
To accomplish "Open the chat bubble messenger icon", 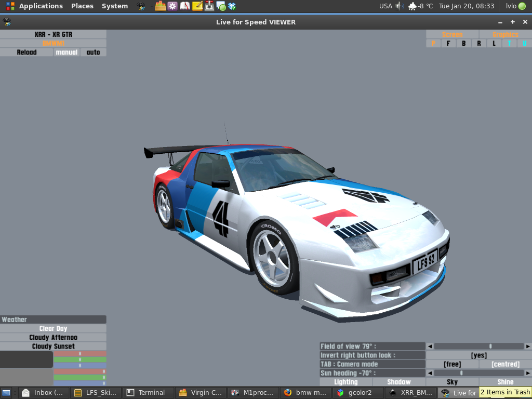I will click(x=221, y=6).
